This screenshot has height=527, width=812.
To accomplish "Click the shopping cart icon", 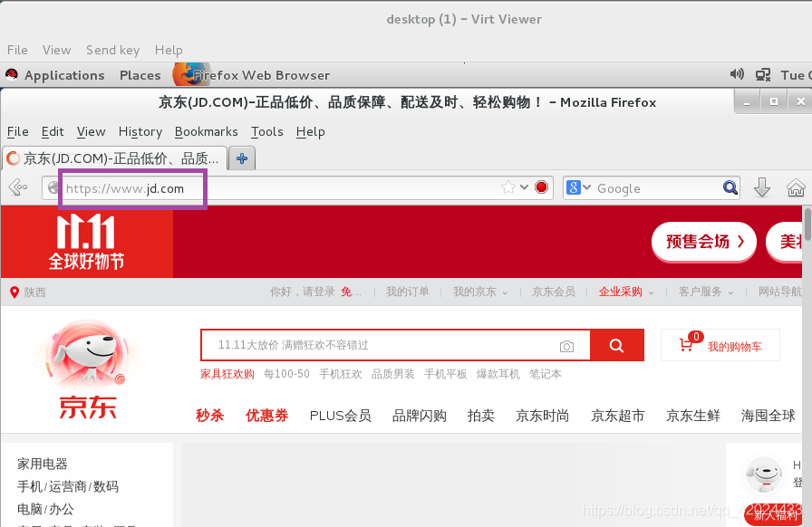I will point(687,345).
